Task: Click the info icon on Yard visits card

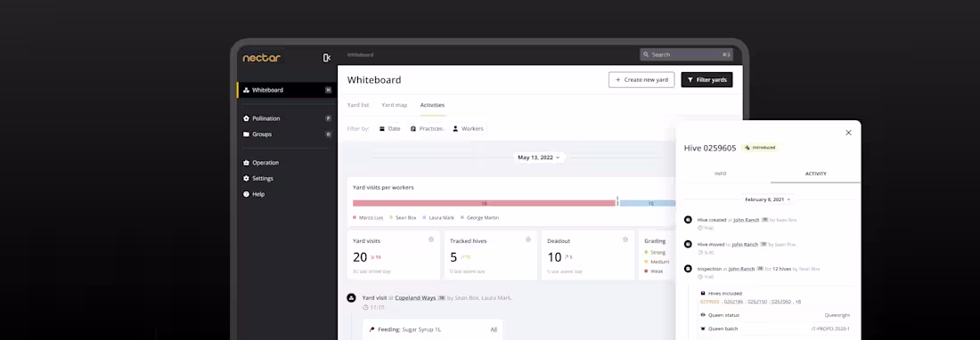Action: [x=431, y=239]
